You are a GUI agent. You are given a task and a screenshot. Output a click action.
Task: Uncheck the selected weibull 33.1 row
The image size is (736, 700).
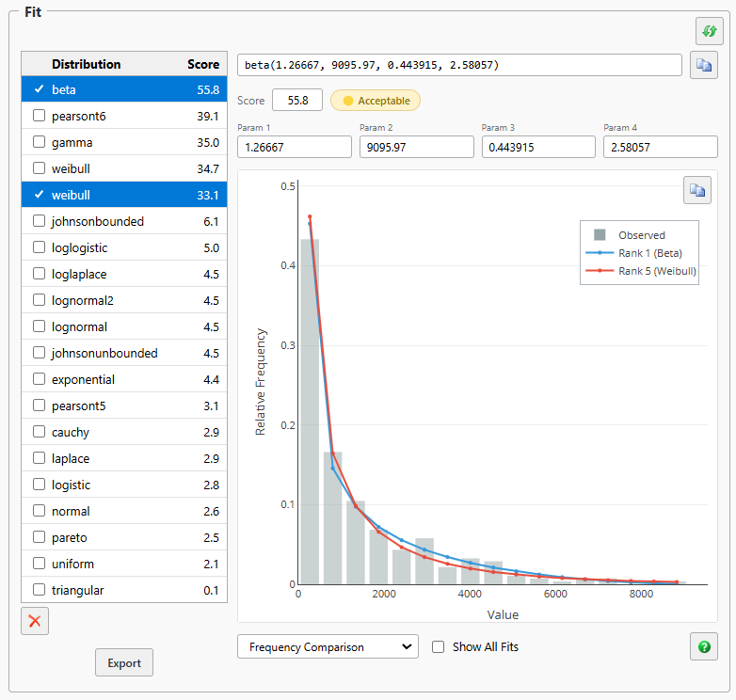[x=40, y=194]
